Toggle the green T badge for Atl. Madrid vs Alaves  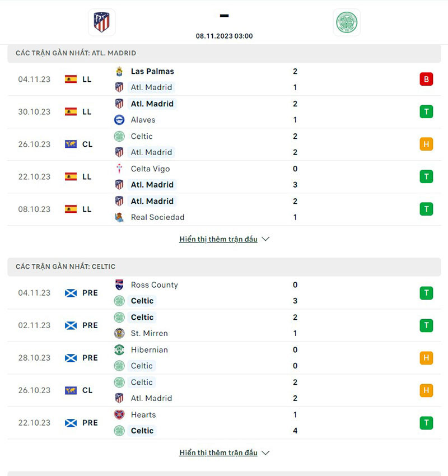[x=426, y=111]
